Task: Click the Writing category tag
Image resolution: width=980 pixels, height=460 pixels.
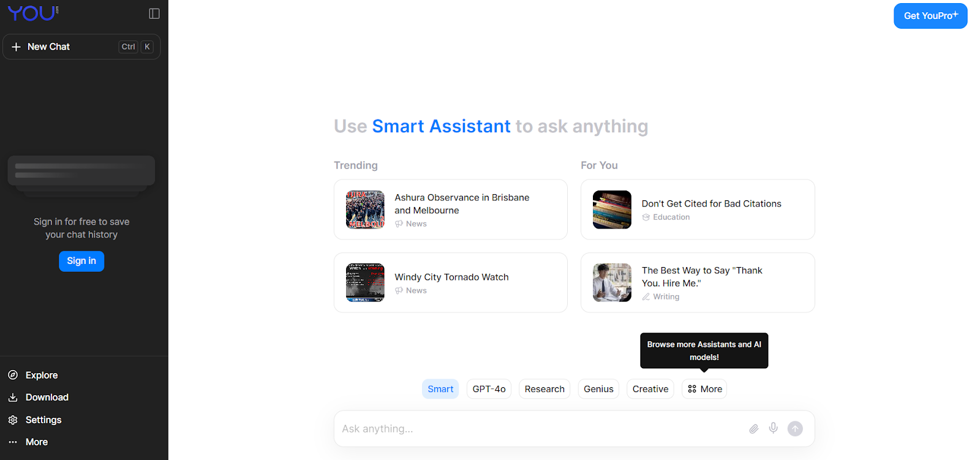Action: tap(661, 296)
